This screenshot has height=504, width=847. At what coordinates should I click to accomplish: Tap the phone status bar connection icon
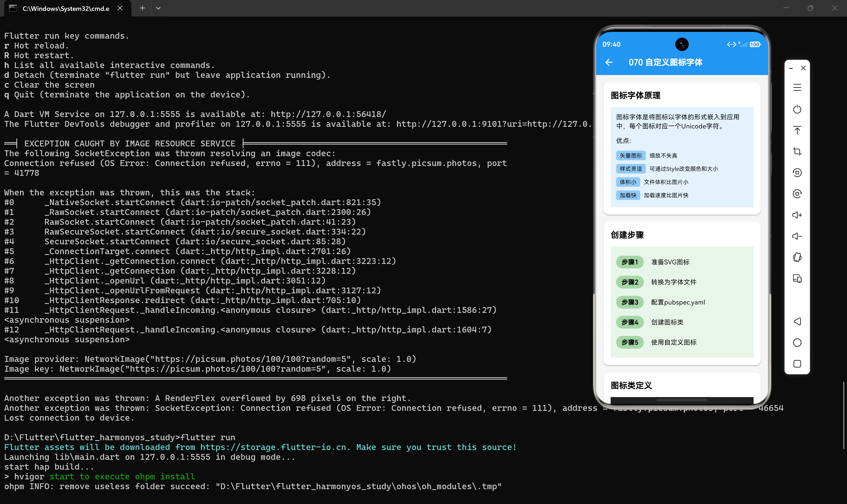pos(731,44)
